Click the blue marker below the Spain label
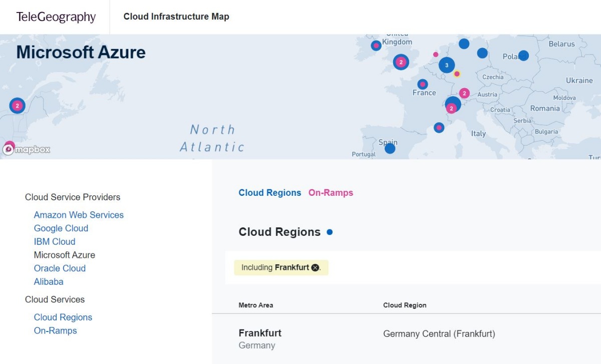 pyautogui.click(x=390, y=149)
